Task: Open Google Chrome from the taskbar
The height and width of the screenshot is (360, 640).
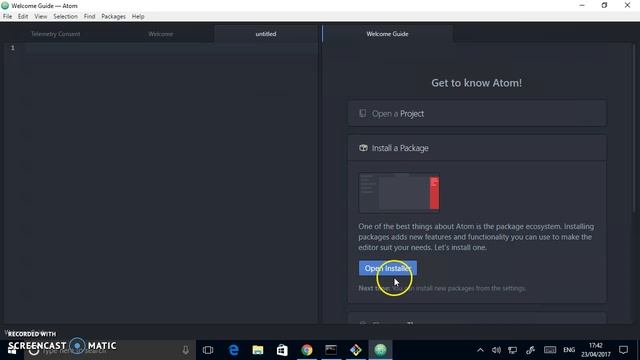Action: pyautogui.click(x=307, y=350)
